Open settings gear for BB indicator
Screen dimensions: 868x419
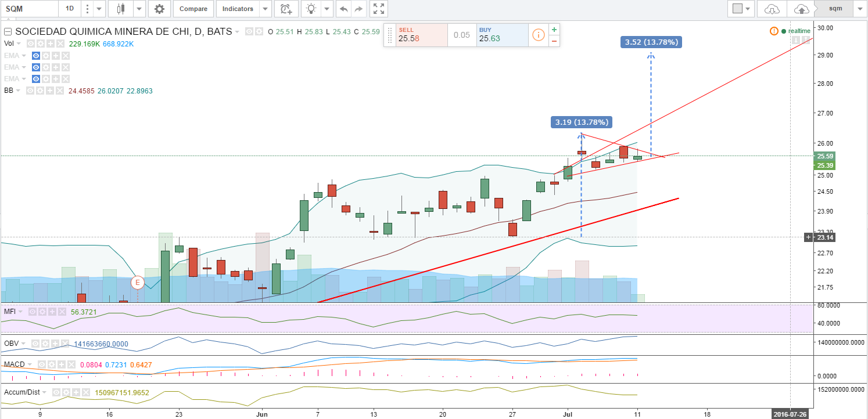pos(40,91)
